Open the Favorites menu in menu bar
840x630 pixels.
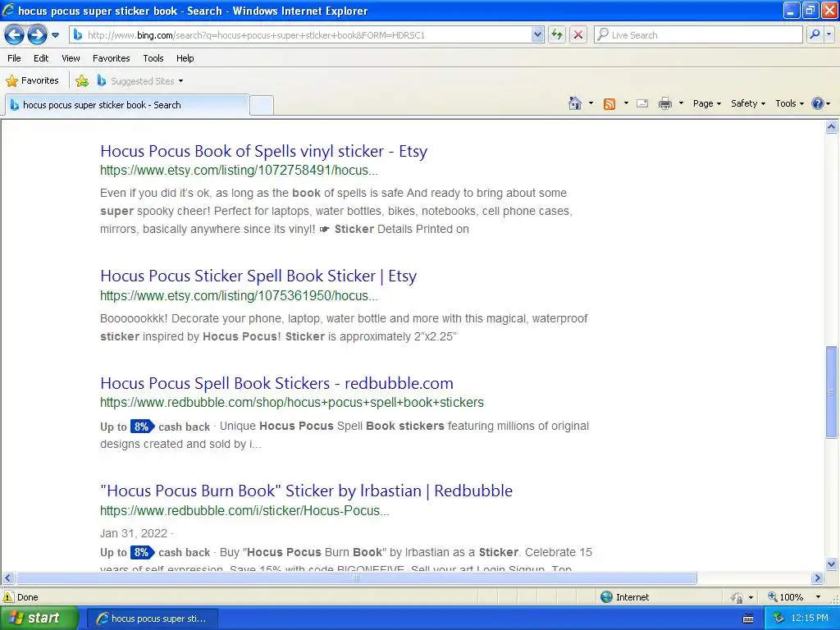pyautogui.click(x=112, y=58)
